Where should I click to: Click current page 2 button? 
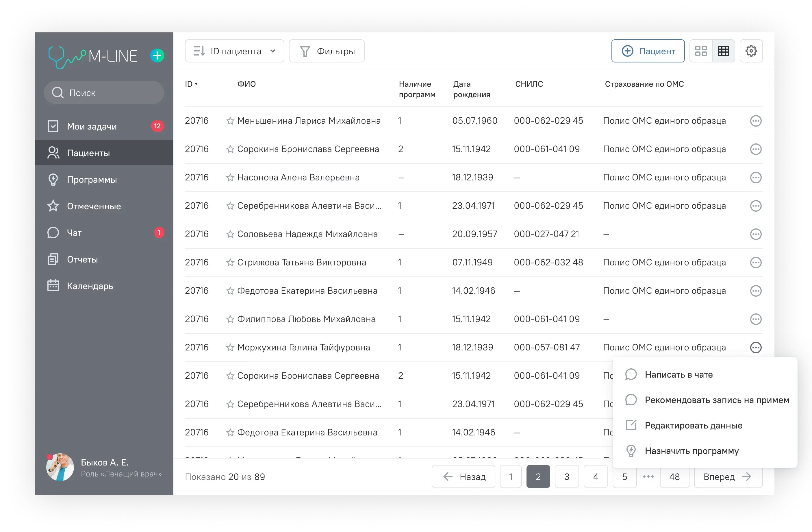tap(538, 477)
